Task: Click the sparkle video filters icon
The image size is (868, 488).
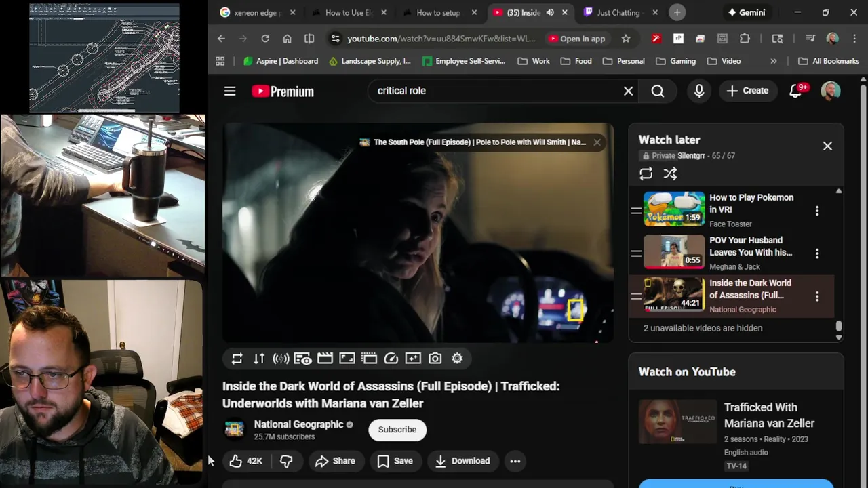Action: tap(413, 359)
